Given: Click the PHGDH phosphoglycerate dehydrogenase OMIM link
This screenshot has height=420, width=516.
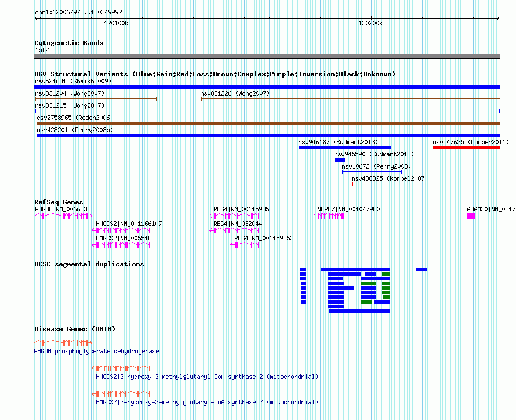Looking at the screenshot, I should 96,351.
